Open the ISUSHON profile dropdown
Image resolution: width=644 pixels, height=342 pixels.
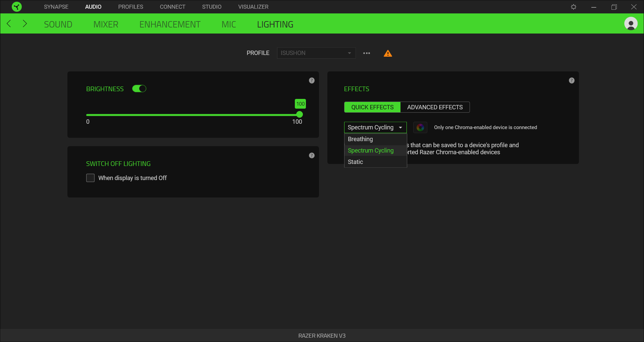pos(316,53)
